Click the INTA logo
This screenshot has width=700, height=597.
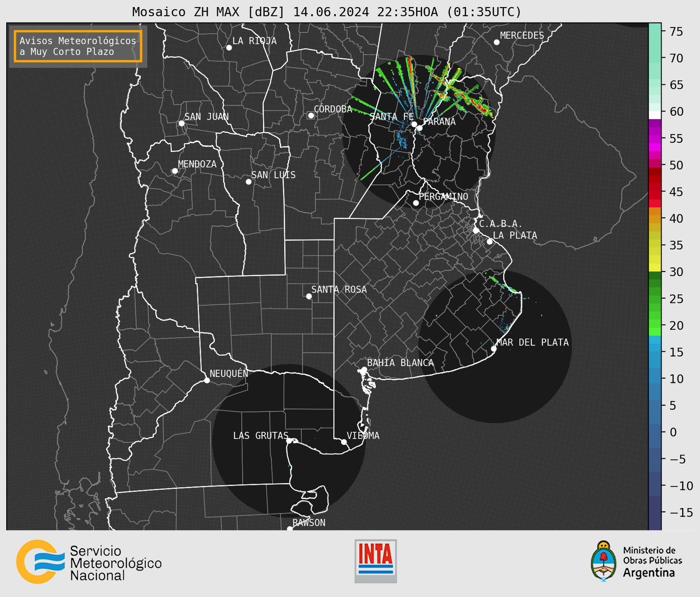[376, 561]
